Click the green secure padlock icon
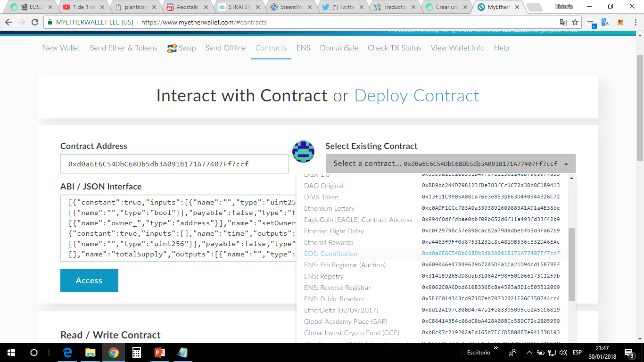 tap(50, 22)
